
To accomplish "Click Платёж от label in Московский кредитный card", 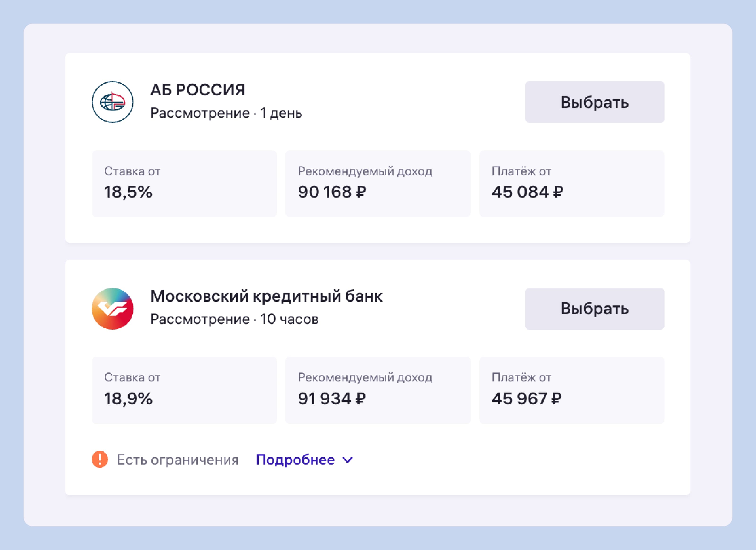I will [x=521, y=377].
